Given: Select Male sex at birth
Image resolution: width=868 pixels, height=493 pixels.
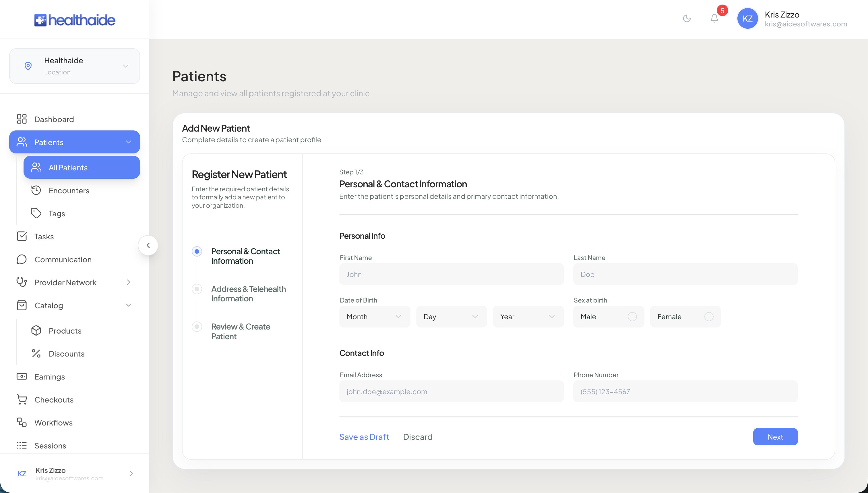Looking at the screenshot, I should (609, 317).
